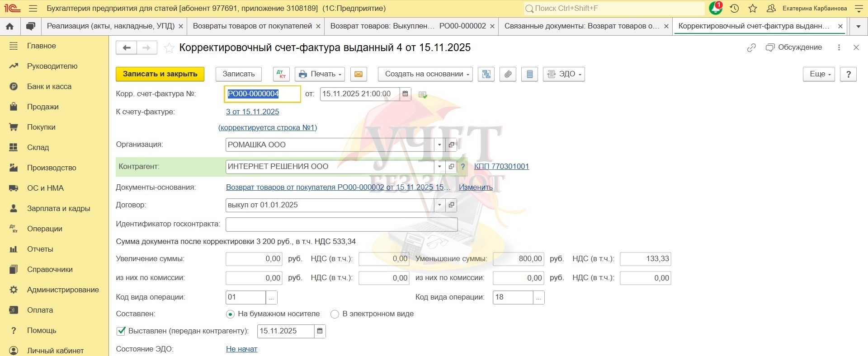The height and width of the screenshot is (356, 868).
Task: Open the Продажи section in the sidebar
Action: [x=43, y=107]
